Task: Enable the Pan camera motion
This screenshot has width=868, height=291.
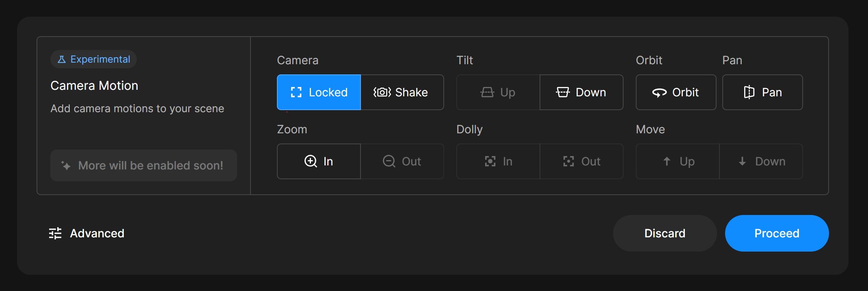Action: click(762, 92)
